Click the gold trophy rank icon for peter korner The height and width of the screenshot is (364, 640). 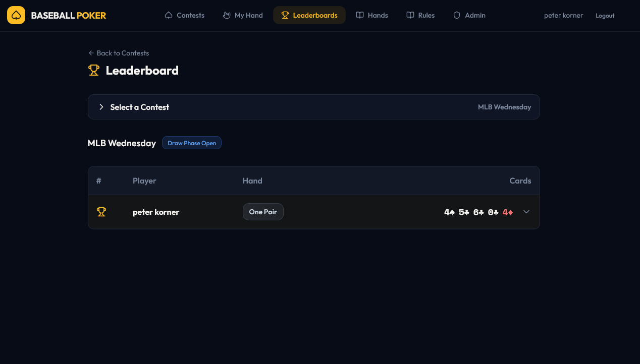coord(101,212)
